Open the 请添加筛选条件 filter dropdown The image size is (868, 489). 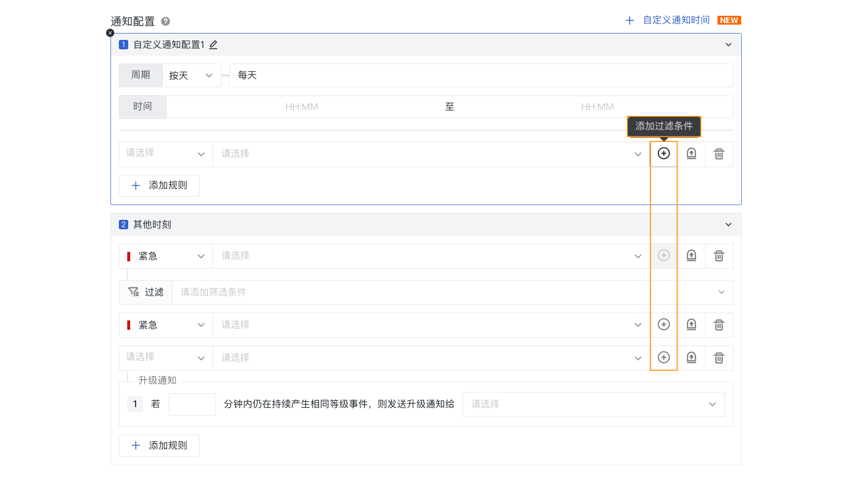[452, 292]
